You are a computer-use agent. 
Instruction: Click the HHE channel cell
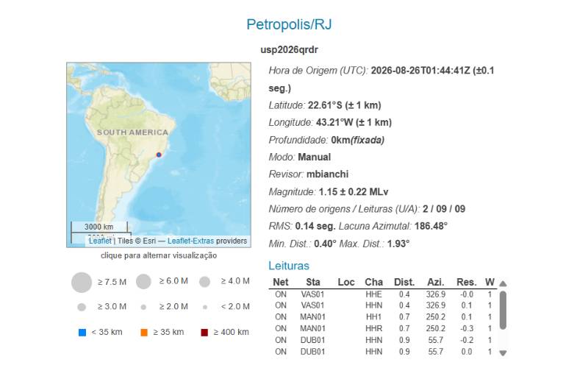click(x=374, y=294)
